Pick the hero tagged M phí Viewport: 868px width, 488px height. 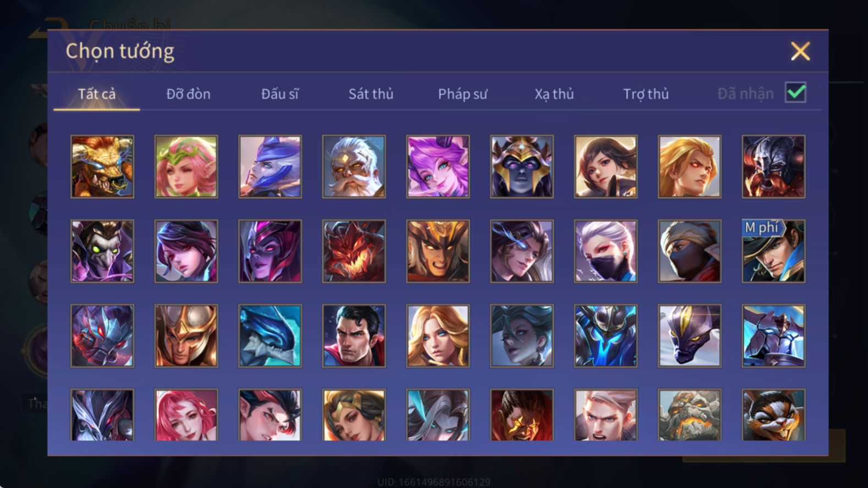point(773,251)
